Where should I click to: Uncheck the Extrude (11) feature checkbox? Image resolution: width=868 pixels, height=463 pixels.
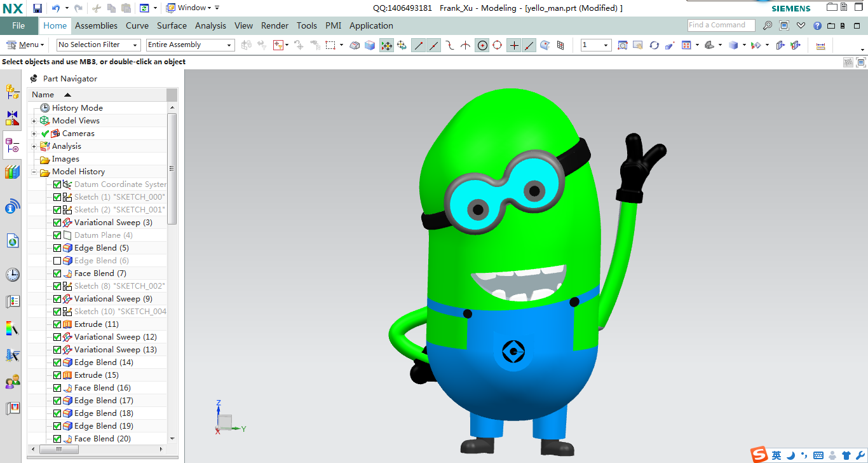(x=57, y=324)
